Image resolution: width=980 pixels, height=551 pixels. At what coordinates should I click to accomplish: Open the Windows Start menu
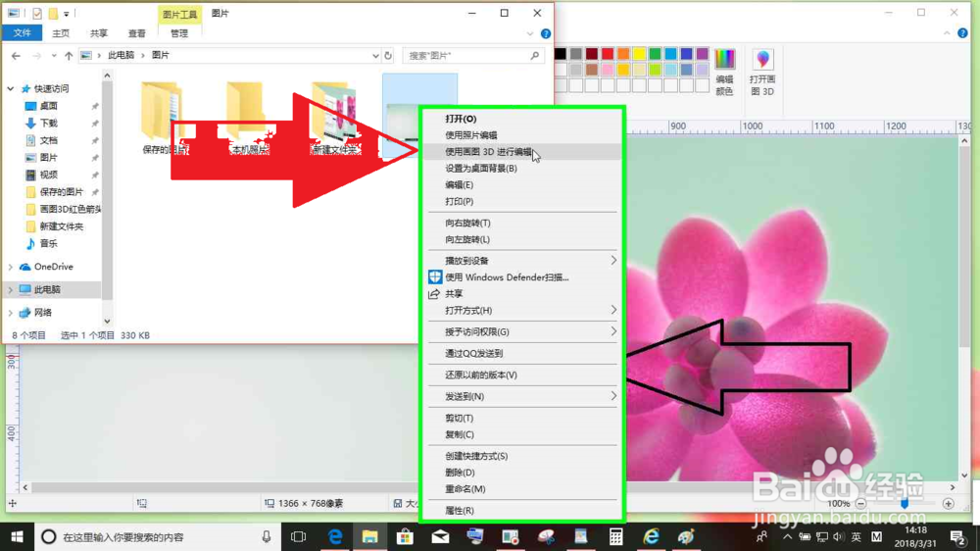coord(17,536)
